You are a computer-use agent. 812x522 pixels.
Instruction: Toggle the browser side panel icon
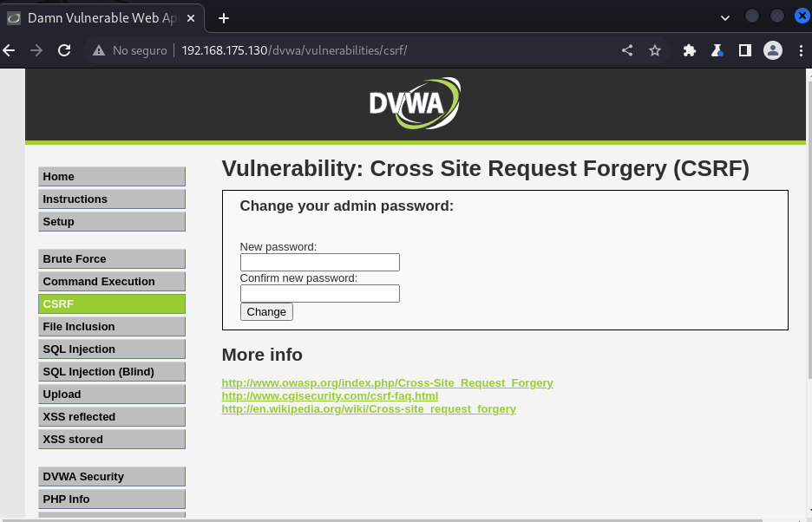pyautogui.click(x=745, y=50)
